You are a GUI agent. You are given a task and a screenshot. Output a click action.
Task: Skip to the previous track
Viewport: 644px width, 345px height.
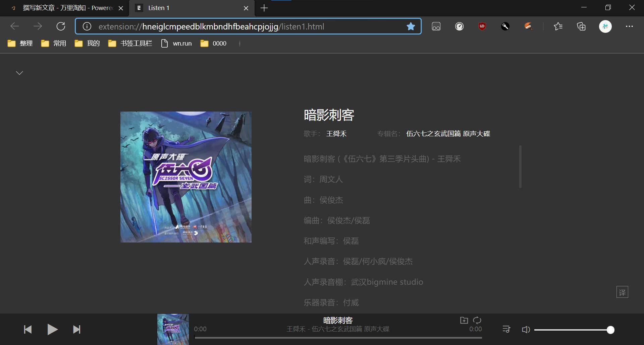28,330
